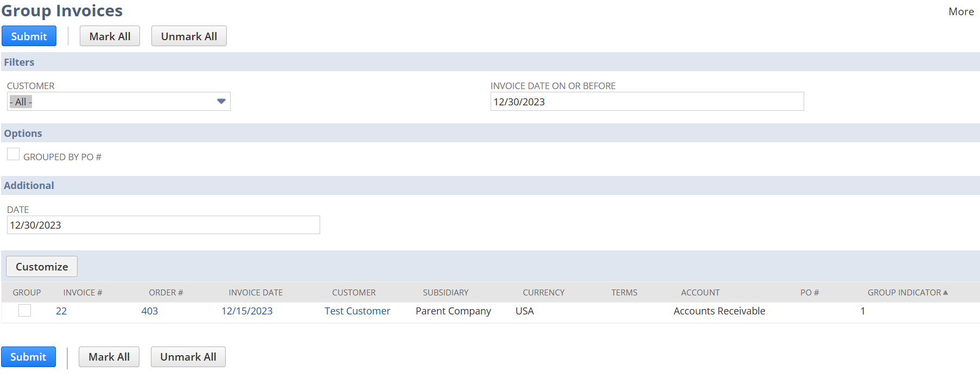Screen dimensions: 980x378
Task: Sort by the Invoice Date column header
Action: point(256,292)
